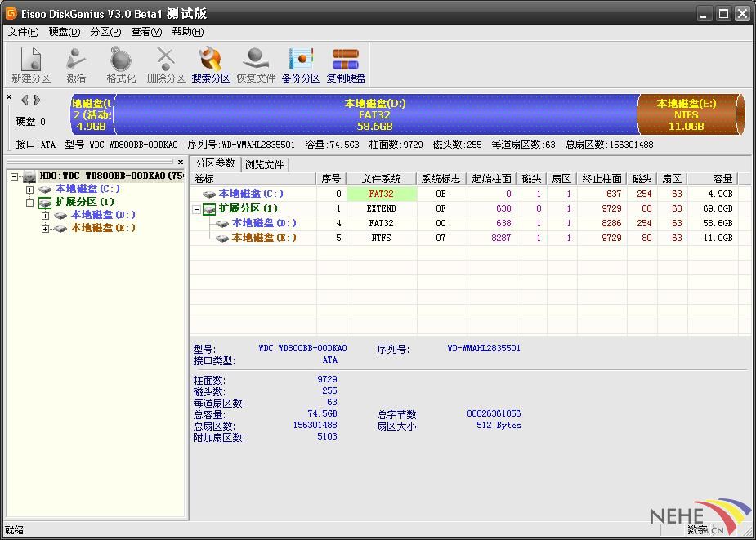
Task: Select the 本地磁盘 (C:) row label in table
Action: coord(251,194)
